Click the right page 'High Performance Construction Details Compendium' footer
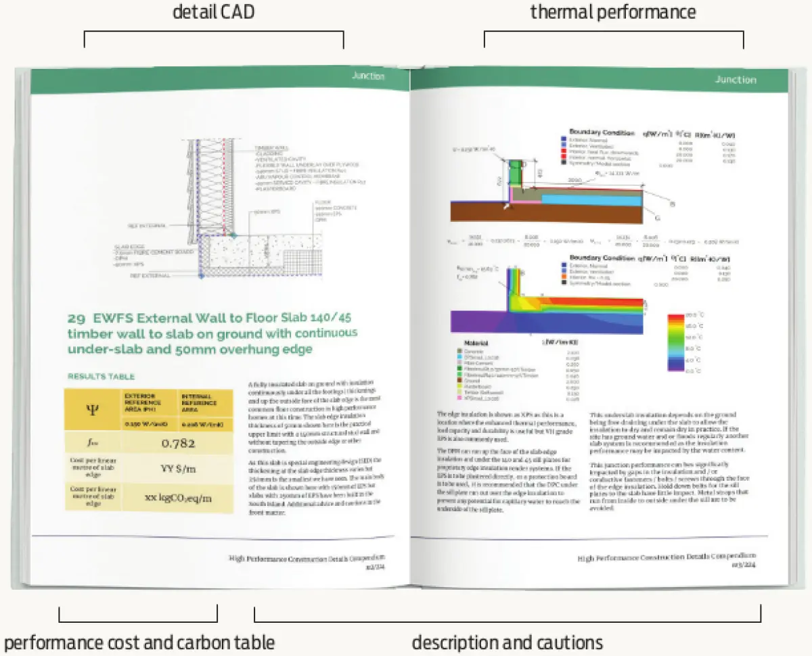812x656 pixels. 667,558
